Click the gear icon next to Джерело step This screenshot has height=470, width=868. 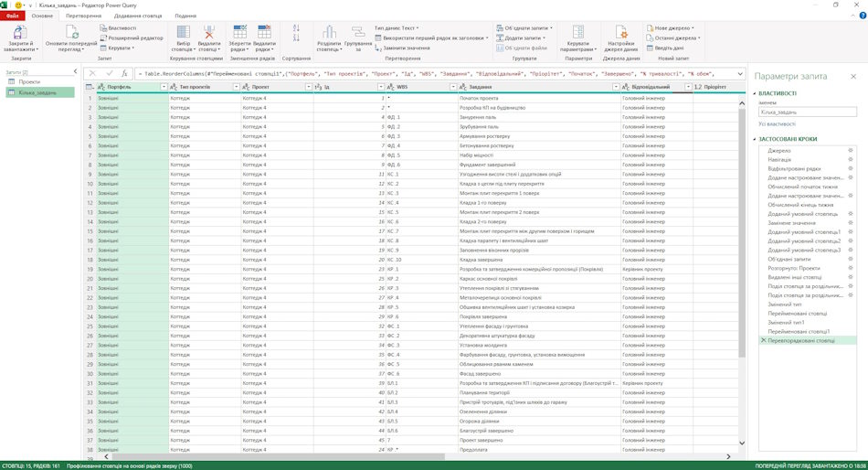click(851, 150)
